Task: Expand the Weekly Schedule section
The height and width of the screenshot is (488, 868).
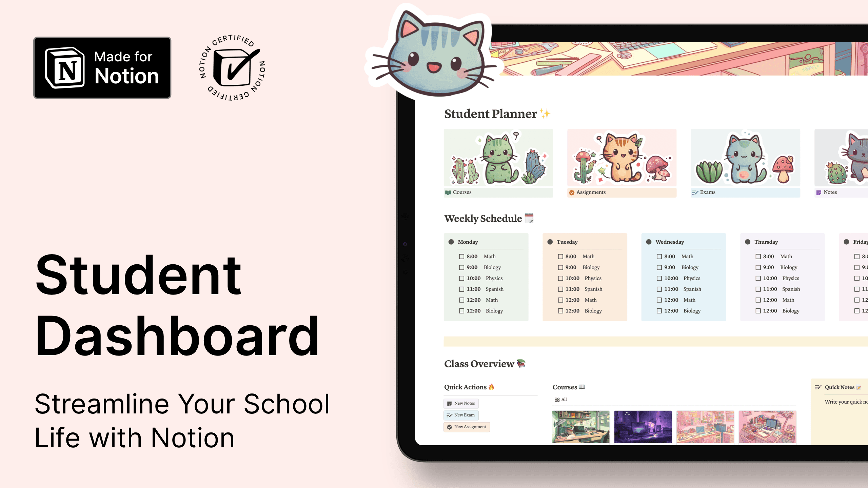Action: [x=488, y=218]
